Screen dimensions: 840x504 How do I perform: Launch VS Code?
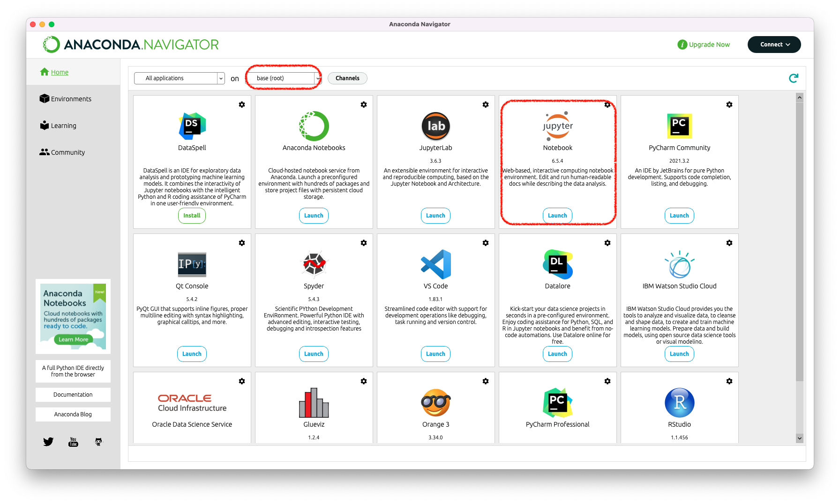tap(436, 354)
